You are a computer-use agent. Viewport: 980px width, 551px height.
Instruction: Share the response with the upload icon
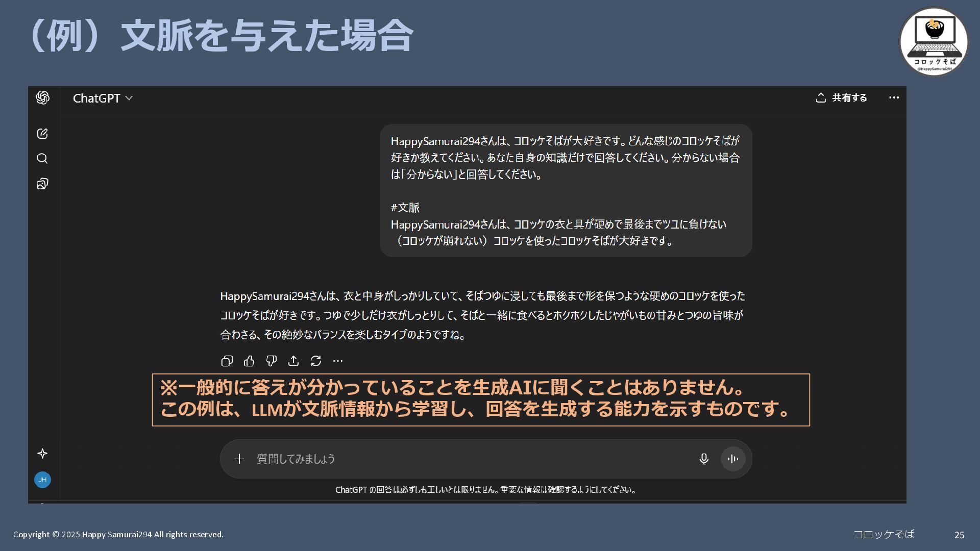pyautogui.click(x=293, y=361)
